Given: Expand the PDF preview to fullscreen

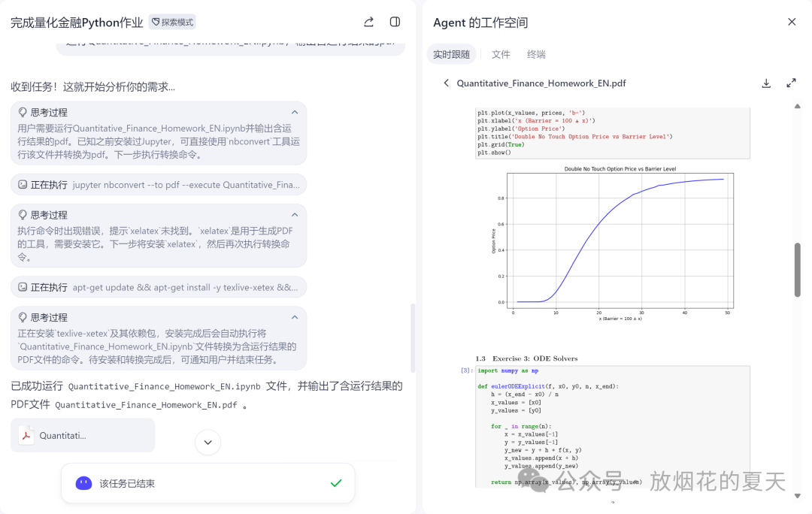Looking at the screenshot, I should point(791,83).
